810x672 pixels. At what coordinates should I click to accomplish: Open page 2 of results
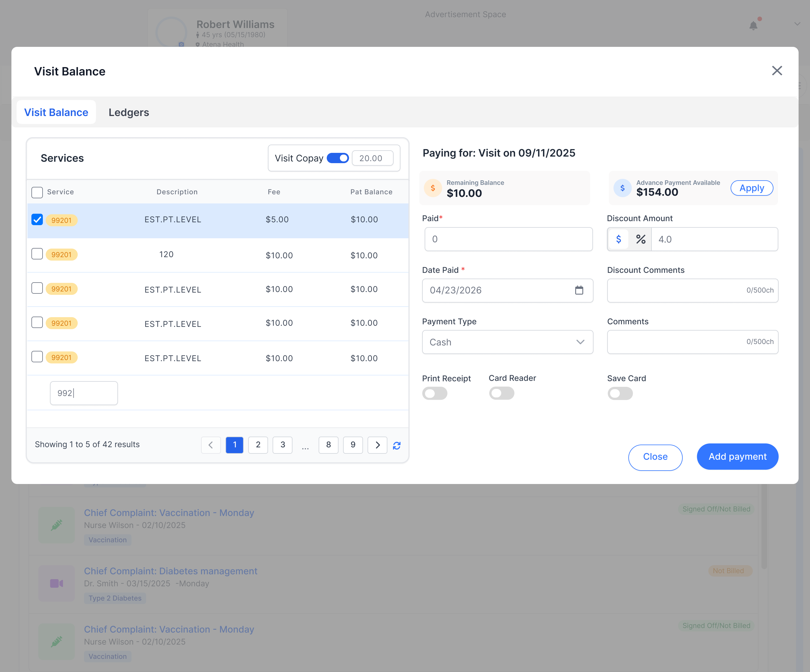(258, 445)
